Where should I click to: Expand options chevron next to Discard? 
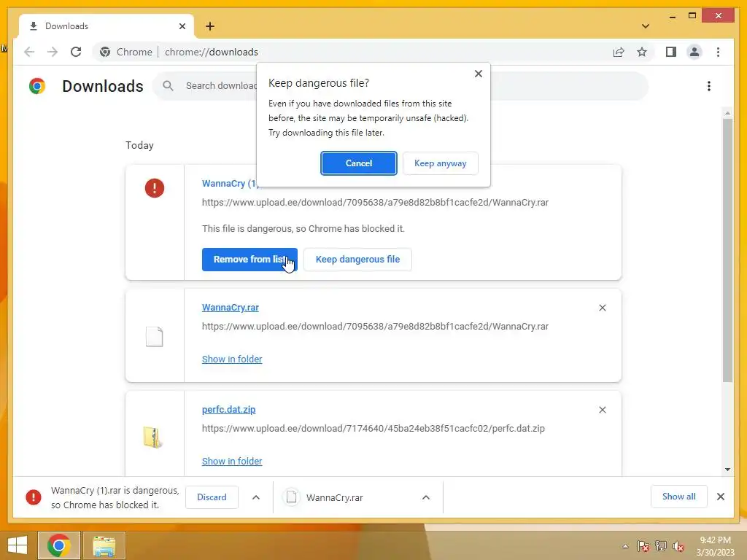256,497
